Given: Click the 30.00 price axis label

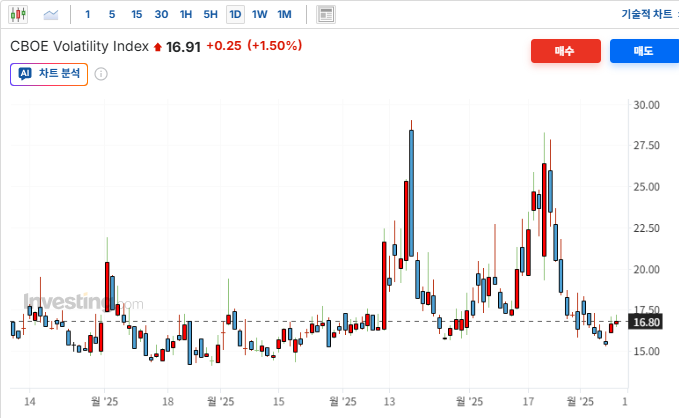Looking at the screenshot, I should click(x=647, y=105).
